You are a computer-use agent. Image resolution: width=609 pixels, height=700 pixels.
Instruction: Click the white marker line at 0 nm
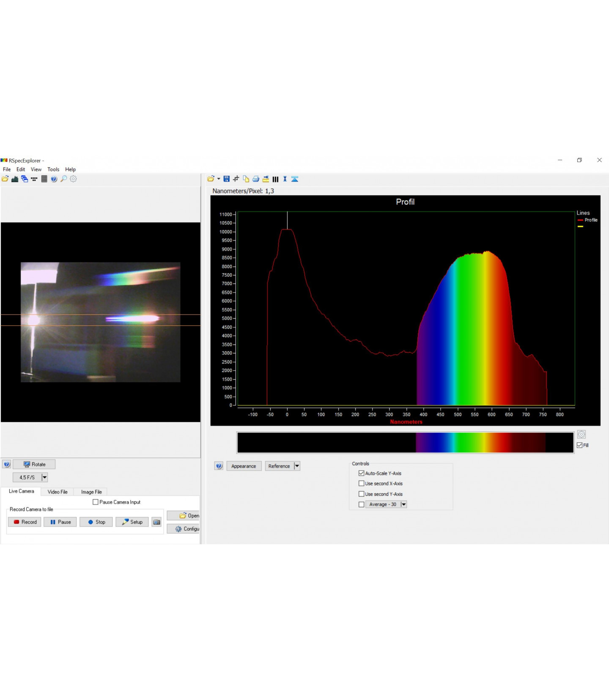(287, 220)
